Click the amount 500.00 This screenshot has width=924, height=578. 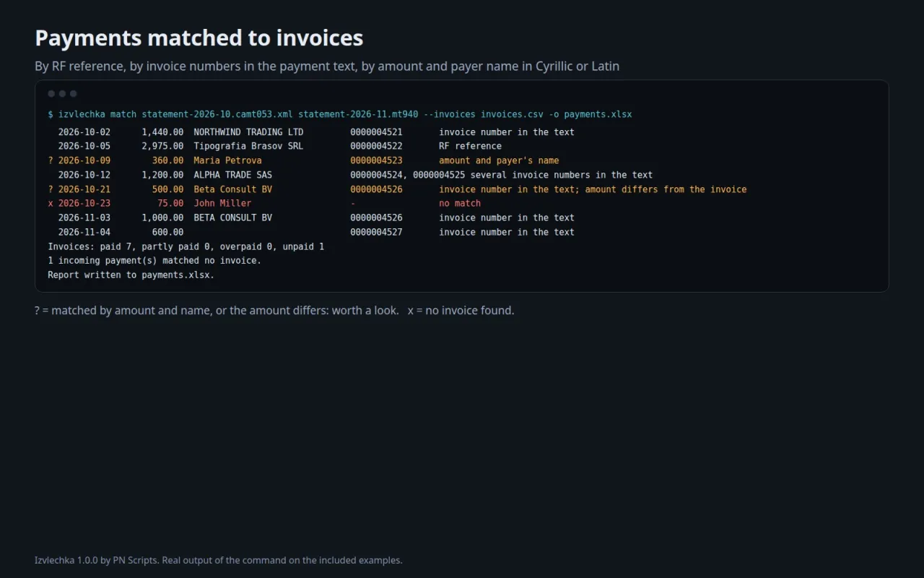coord(167,189)
